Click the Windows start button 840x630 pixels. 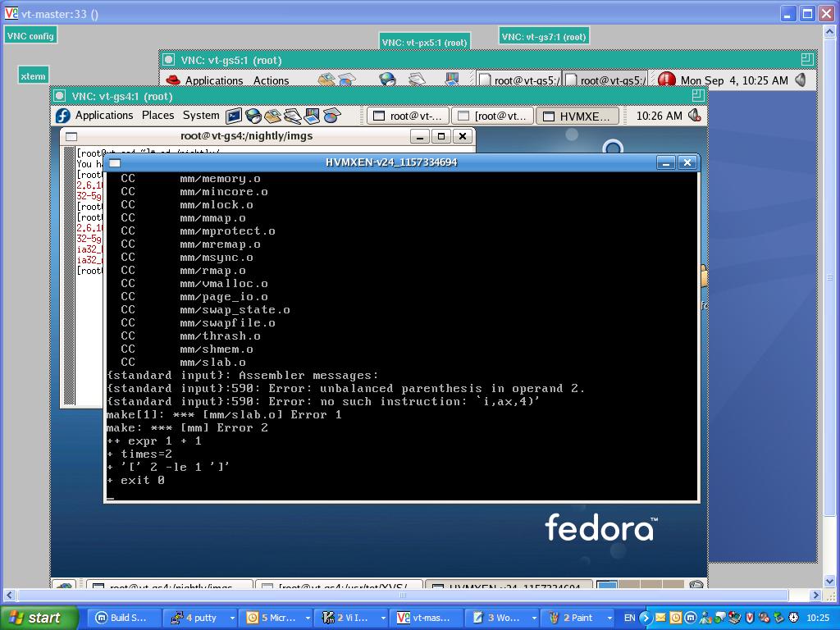tap(39, 618)
